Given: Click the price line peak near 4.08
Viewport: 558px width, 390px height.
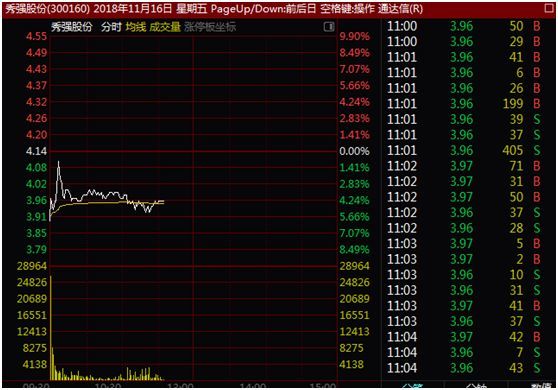Looking at the screenshot, I should click(59, 163).
